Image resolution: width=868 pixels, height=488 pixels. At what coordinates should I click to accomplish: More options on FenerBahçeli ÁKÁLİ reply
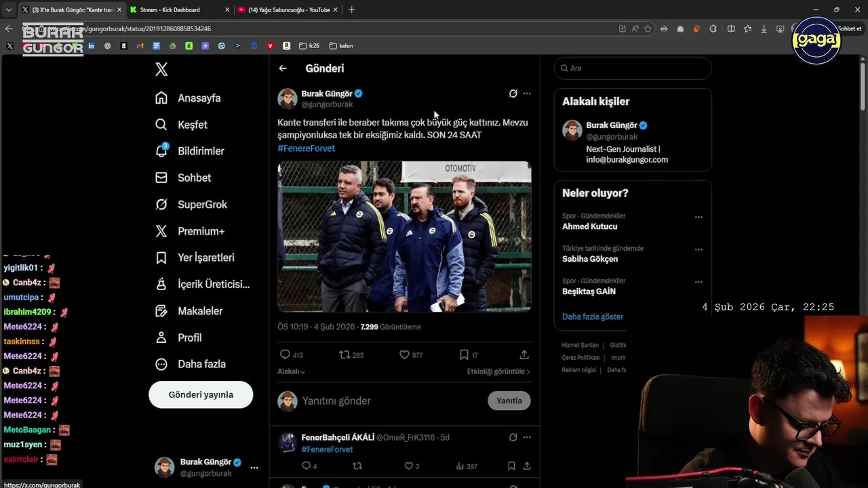pyautogui.click(x=527, y=437)
